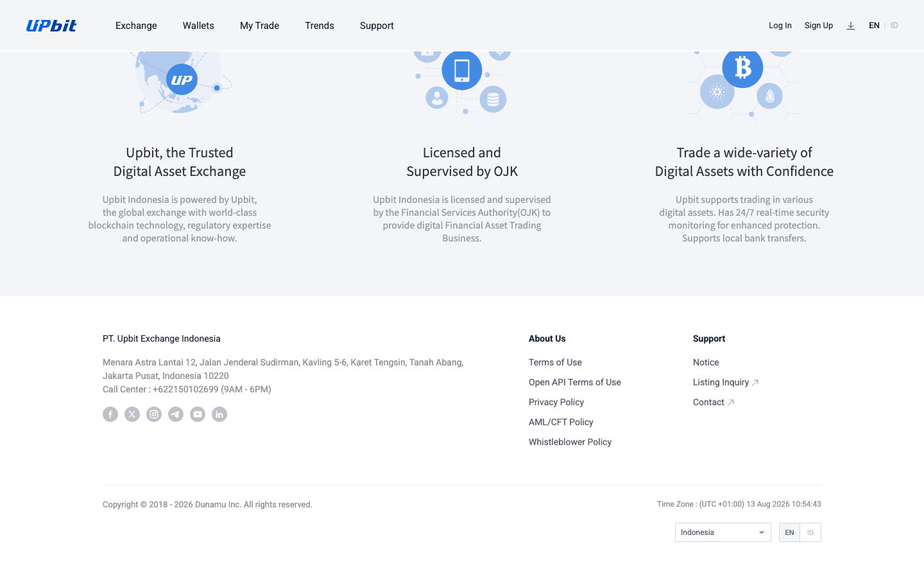Click "PT. Upbit Exchange Indonesia" text
The width and height of the screenshot is (924, 578).
click(162, 338)
